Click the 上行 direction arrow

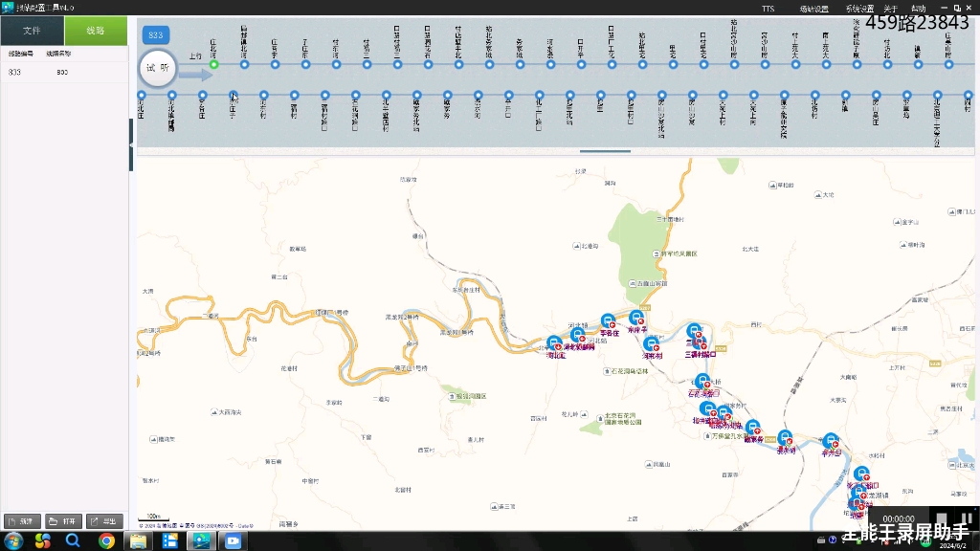(x=196, y=75)
